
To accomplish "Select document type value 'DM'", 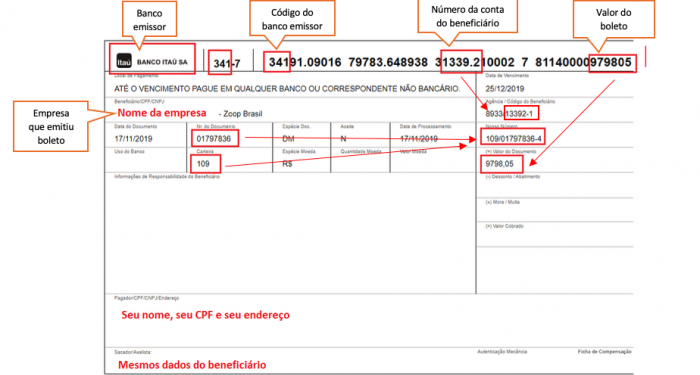I will click(288, 139).
